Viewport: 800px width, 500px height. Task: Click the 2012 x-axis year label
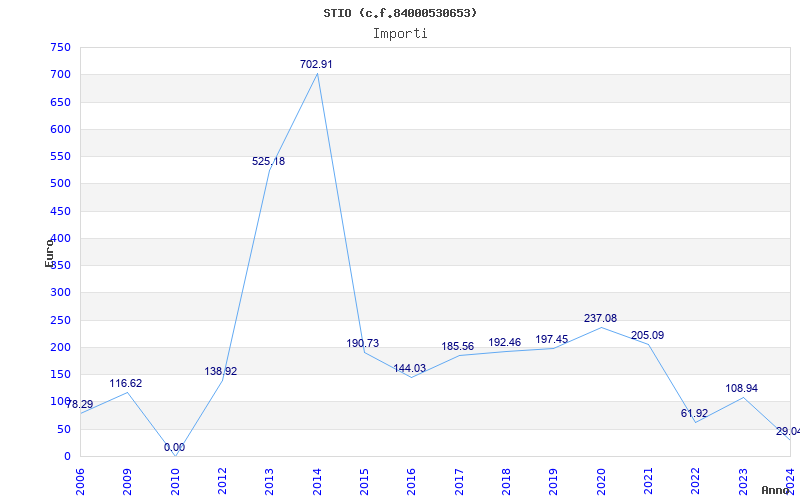(x=222, y=482)
